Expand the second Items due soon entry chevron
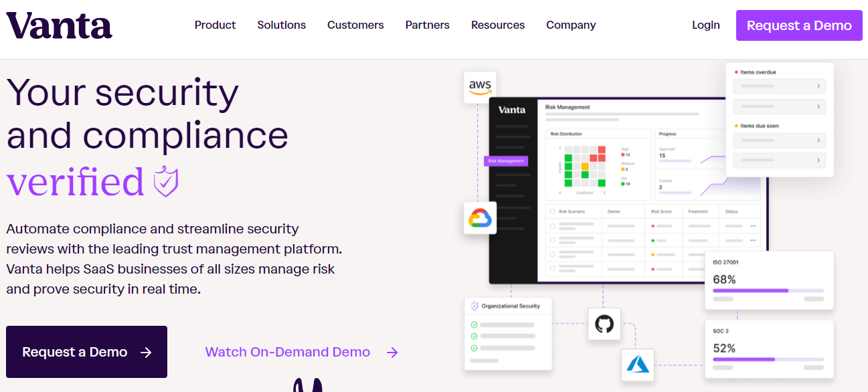868x392 pixels. pyautogui.click(x=818, y=161)
